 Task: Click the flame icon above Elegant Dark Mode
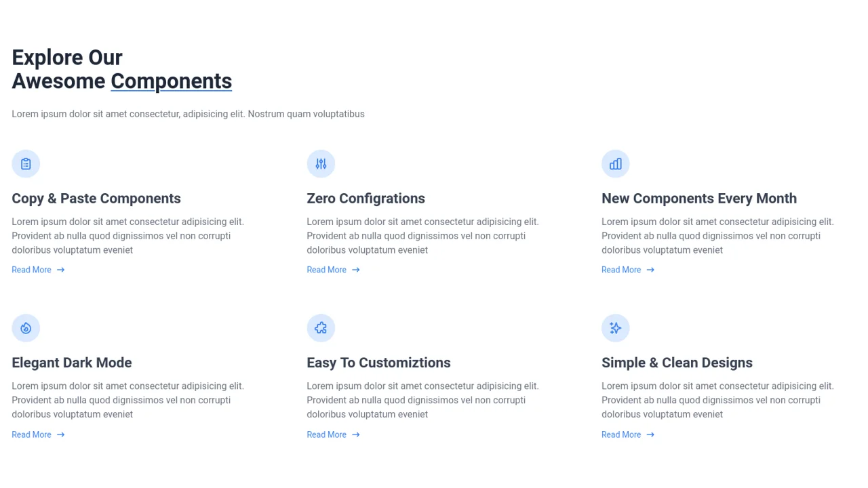[x=26, y=328]
